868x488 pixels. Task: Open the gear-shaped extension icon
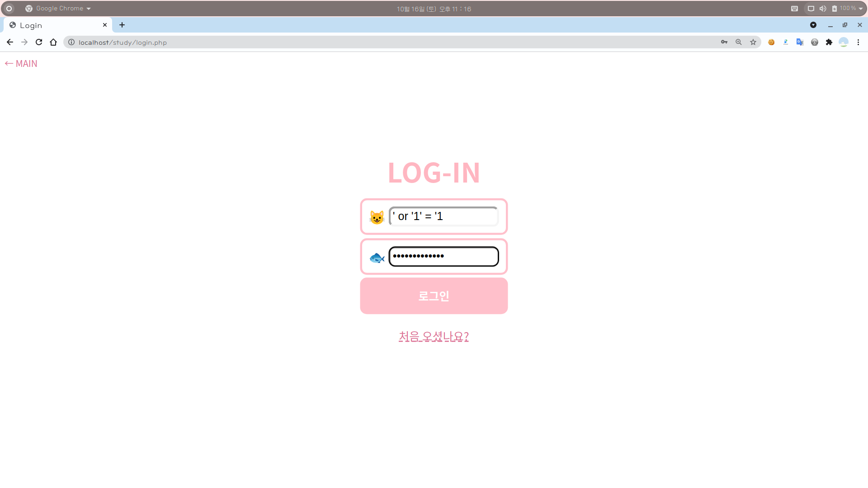click(x=815, y=42)
